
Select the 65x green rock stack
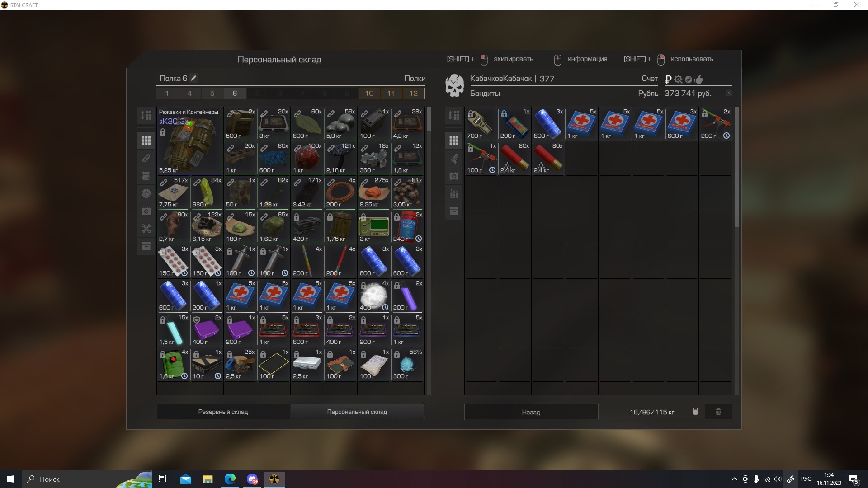pos(274,227)
